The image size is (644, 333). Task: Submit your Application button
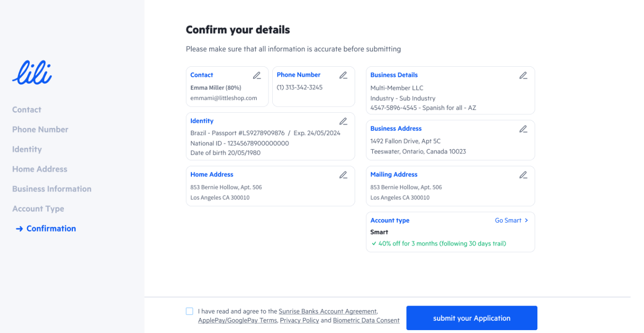pyautogui.click(x=472, y=318)
